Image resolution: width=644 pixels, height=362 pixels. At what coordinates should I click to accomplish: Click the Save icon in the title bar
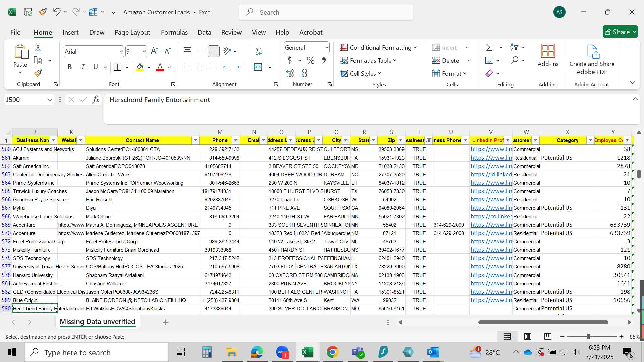tap(28, 12)
